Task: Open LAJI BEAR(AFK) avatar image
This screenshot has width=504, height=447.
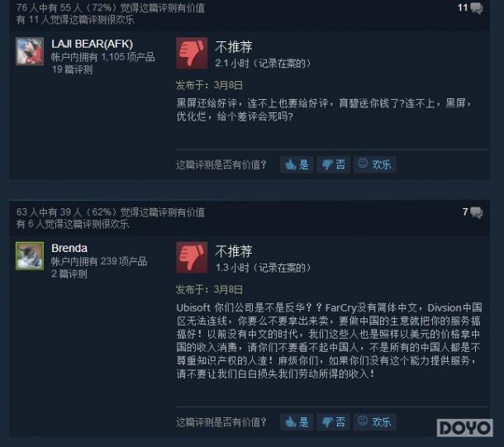Action: tap(30, 51)
